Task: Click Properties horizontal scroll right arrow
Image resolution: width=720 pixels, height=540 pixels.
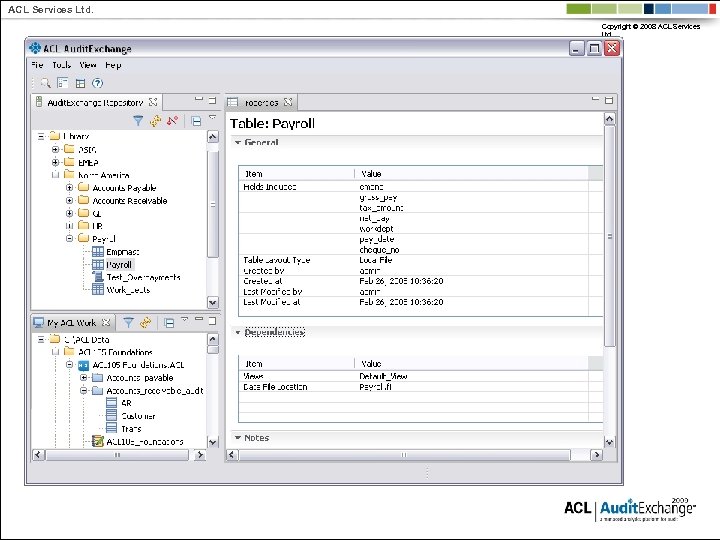Action: coord(596,455)
